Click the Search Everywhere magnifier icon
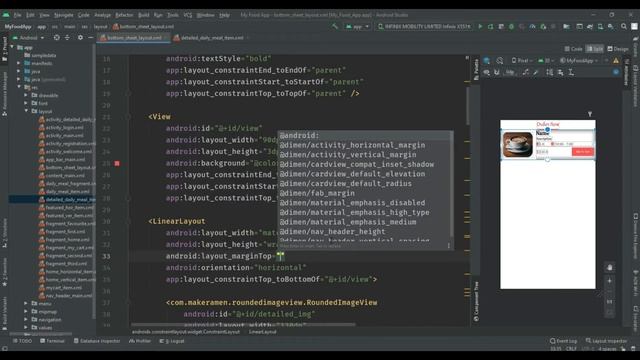 [x=624, y=27]
